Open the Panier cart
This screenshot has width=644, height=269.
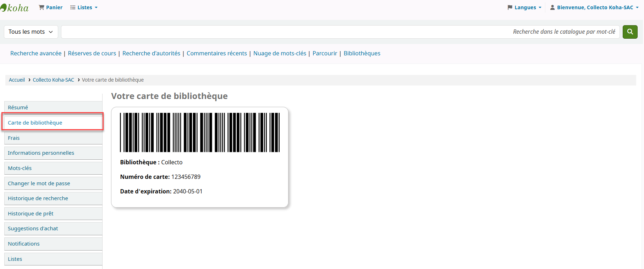(x=50, y=7)
